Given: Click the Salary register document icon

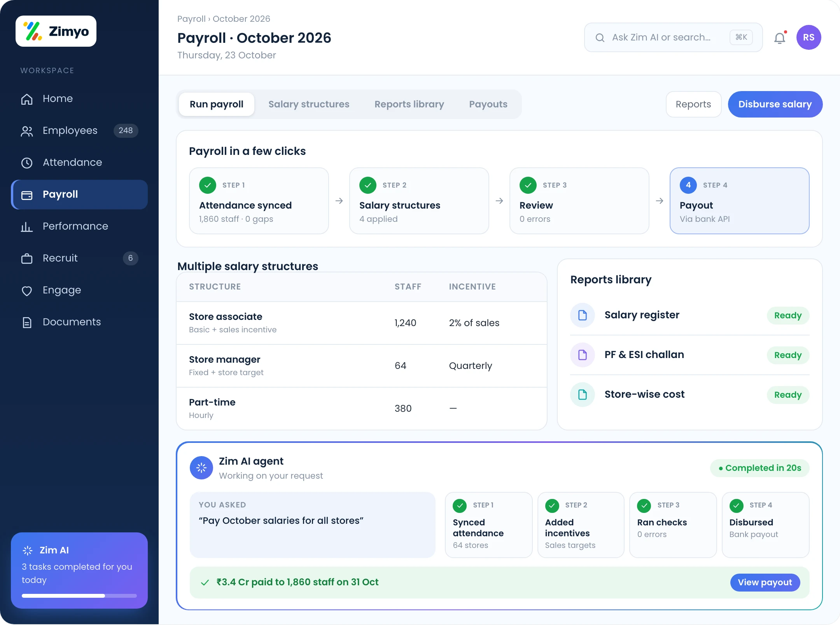Looking at the screenshot, I should coord(583,315).
